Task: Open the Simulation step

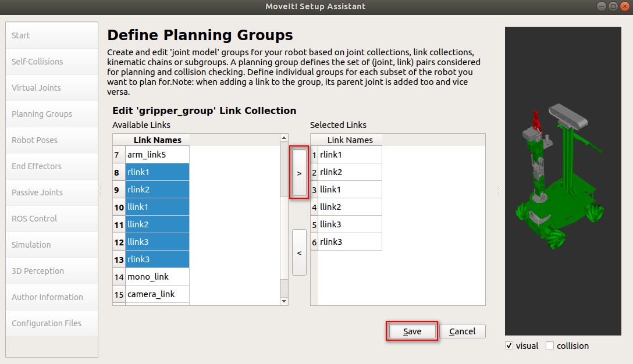Action: pyautogui.click(x=52, y=245)
